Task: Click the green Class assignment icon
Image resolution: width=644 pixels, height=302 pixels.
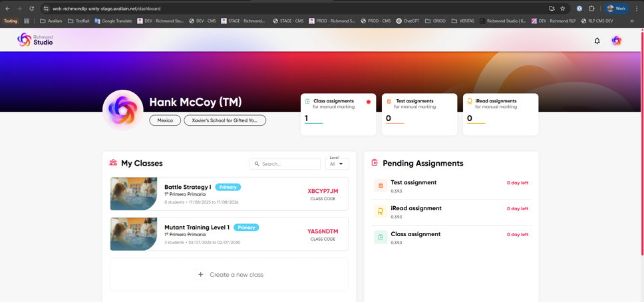Action: (x=381, y=237)
